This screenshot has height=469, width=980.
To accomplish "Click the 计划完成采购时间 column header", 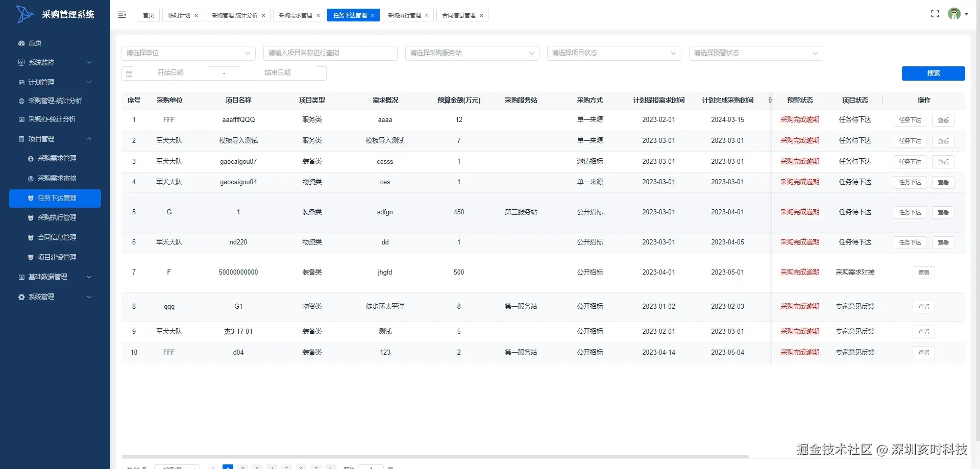I will (x=728, y=101).
